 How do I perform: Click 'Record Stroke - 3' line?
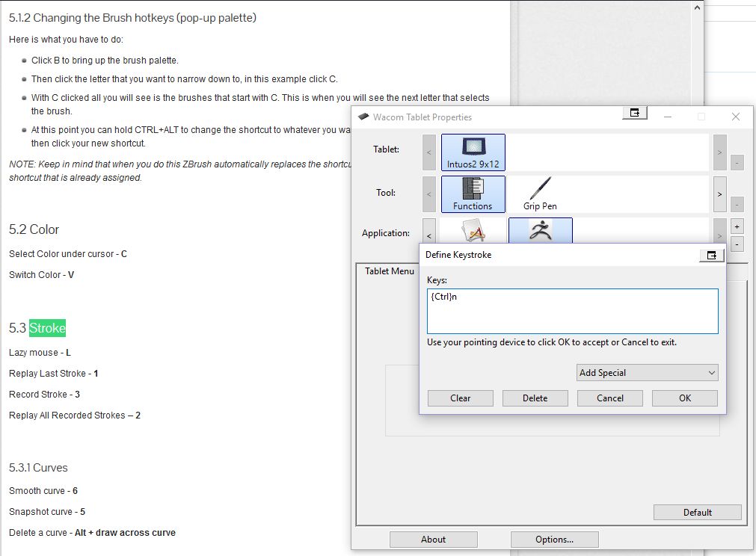click(x=44, y=395)
